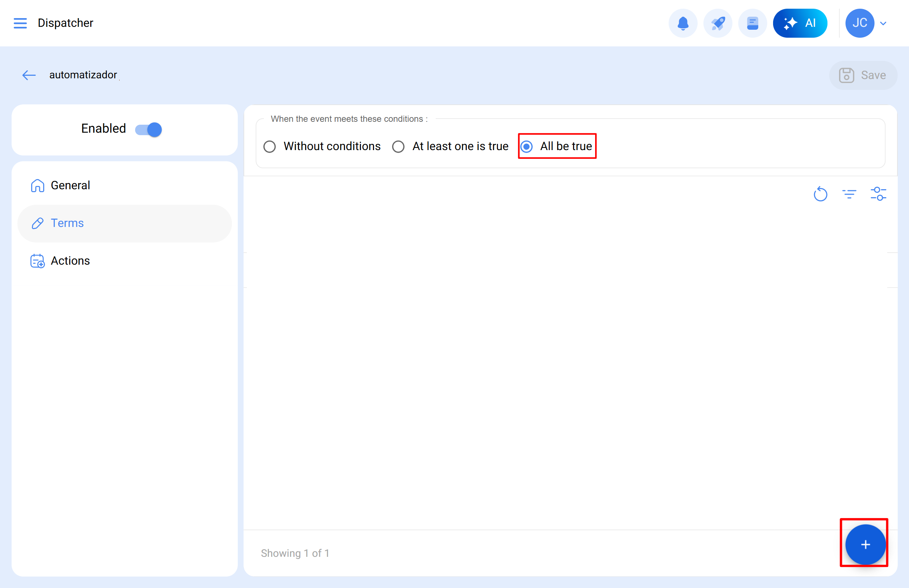Select the All be true option
This screenshot has width=909, height=588.
click(527, 146)
